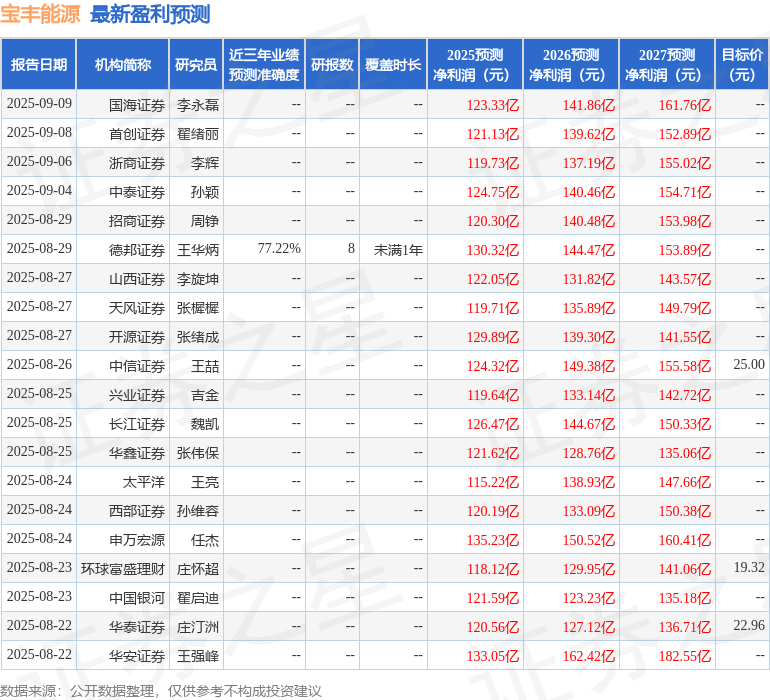Select the 研究员 column header
This screenshot has width=770, height=700.
point(195,65)
